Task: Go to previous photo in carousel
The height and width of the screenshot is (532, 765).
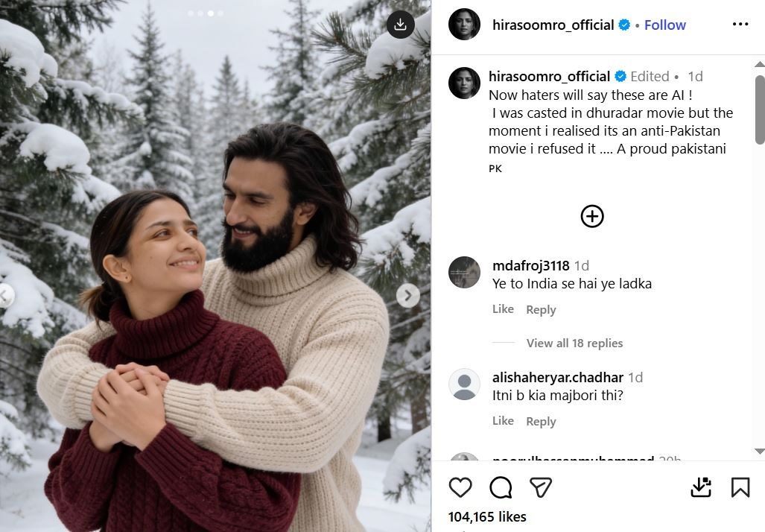Action: (6, 296)
